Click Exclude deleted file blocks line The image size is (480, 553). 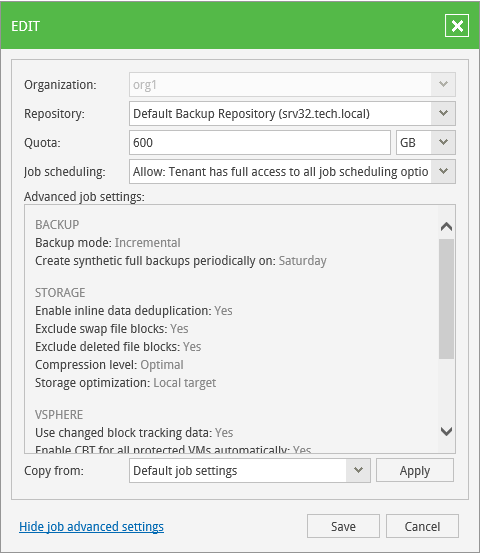pos(118,347)
